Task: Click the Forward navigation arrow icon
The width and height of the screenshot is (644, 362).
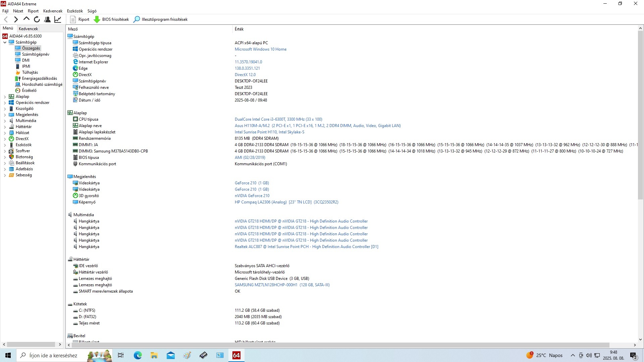Action: 16,19
